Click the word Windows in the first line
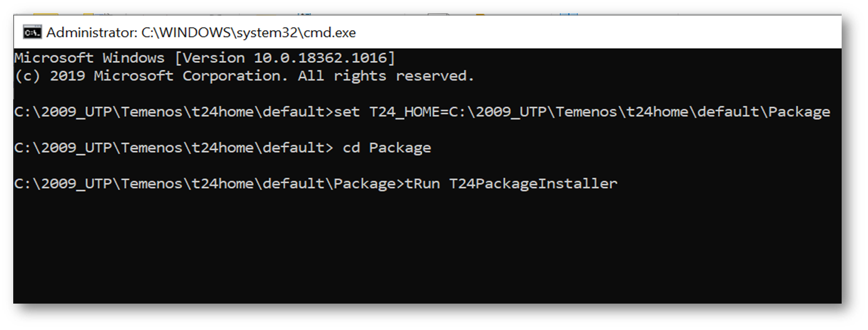Viewport: 868px width, 330px height. pos(133,58)
